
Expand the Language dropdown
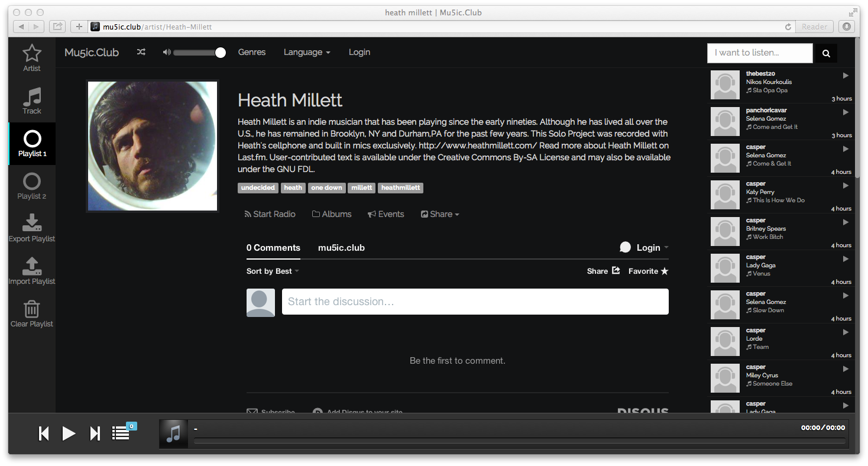[x=307, y=52]
